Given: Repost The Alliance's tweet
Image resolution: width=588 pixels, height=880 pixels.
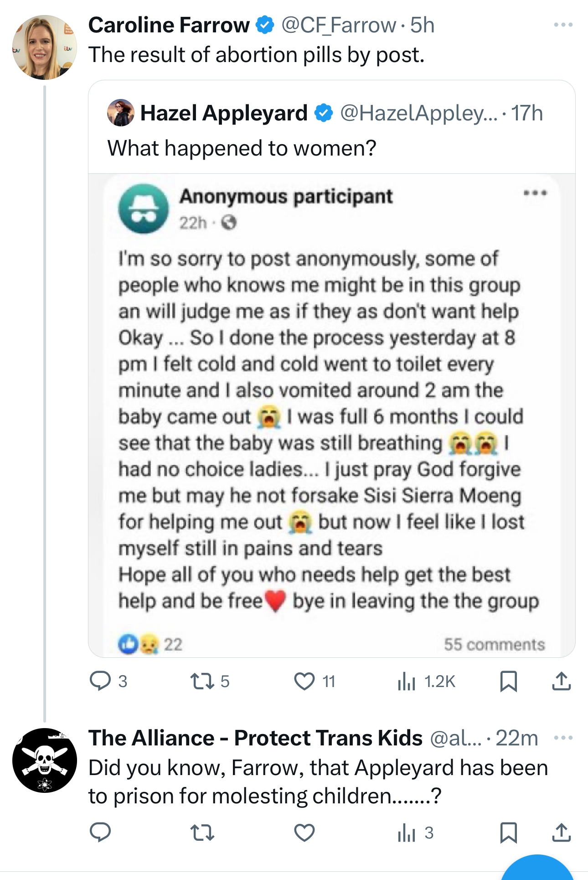Looking at the screenshot, I should [x=202, y=833].
